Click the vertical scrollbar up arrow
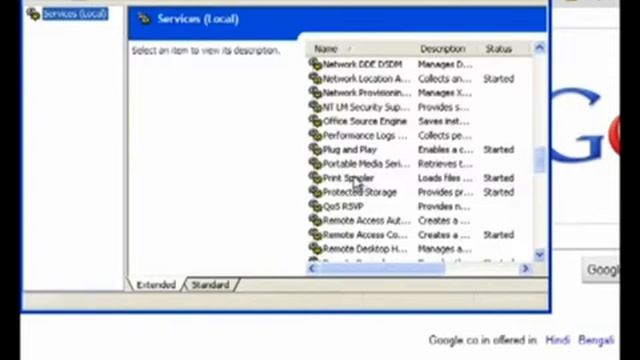The image size is (640, 360). 539,48
